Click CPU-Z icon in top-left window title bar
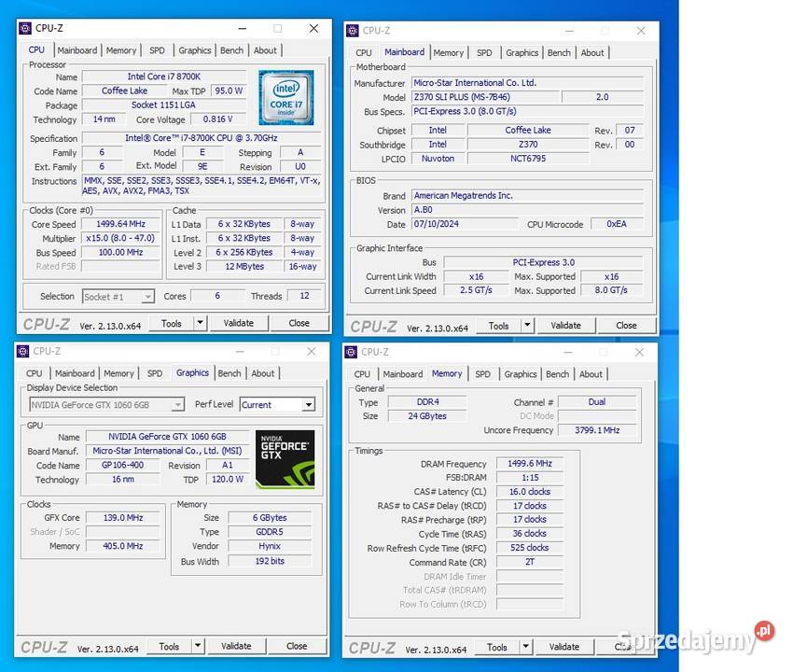The height and width of the screenshot is (672, 793). click(26, 28)
